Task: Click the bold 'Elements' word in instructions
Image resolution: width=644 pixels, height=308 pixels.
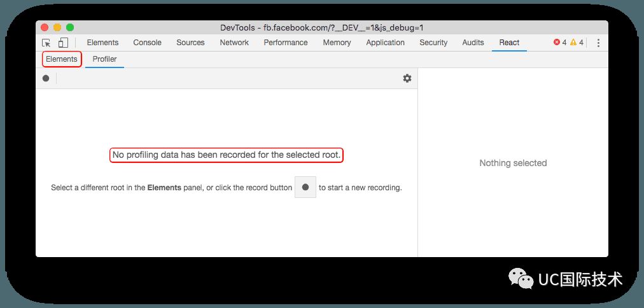Action: click(x=164, y=188)
